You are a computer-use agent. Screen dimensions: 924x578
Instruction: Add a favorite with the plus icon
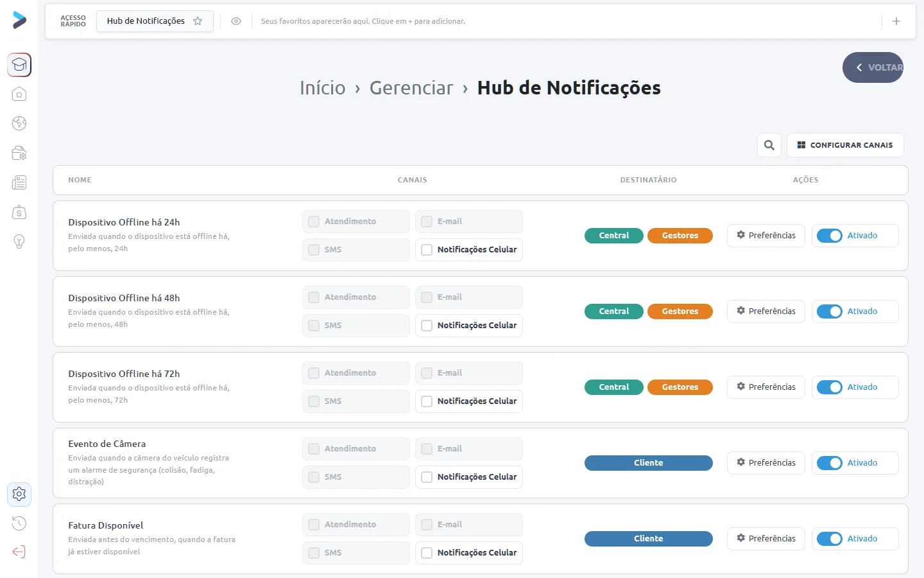pyautogui.click(x=896, y=21)
